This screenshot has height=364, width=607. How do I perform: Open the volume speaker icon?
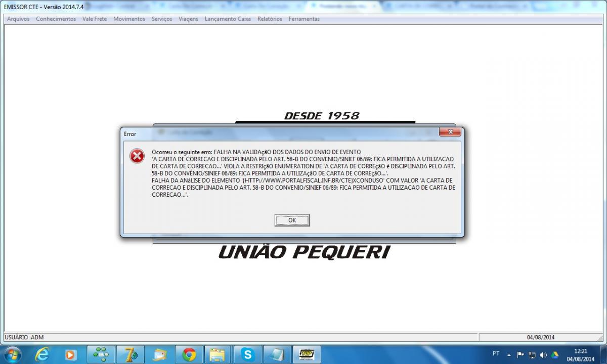(543, 354)
